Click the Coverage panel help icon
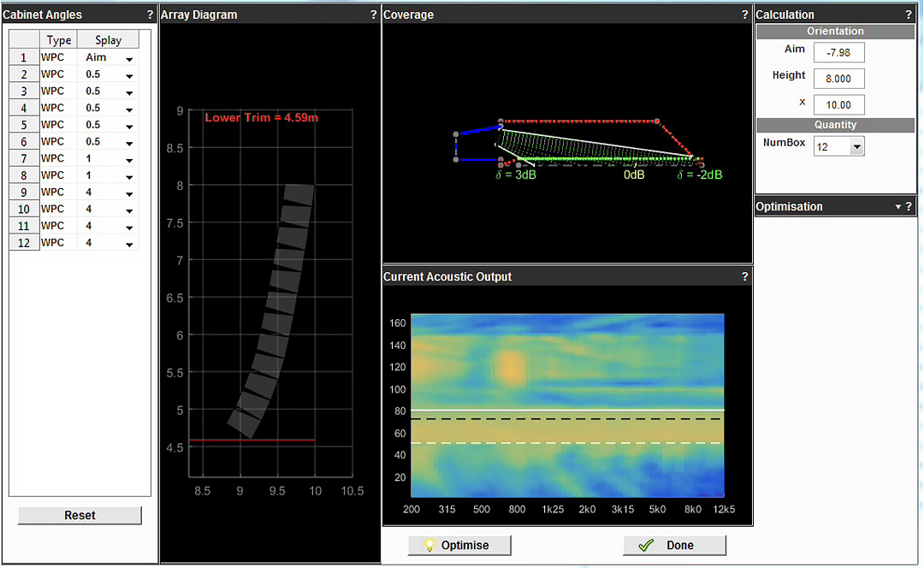This screenshot has height=568, width=924. point(744,15)
